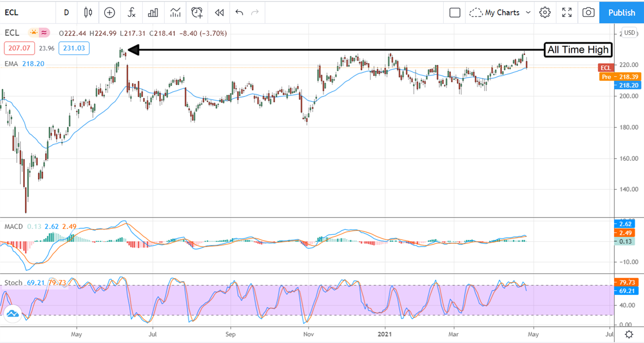Open the financials bar chart icon

[x=153, y=12]
